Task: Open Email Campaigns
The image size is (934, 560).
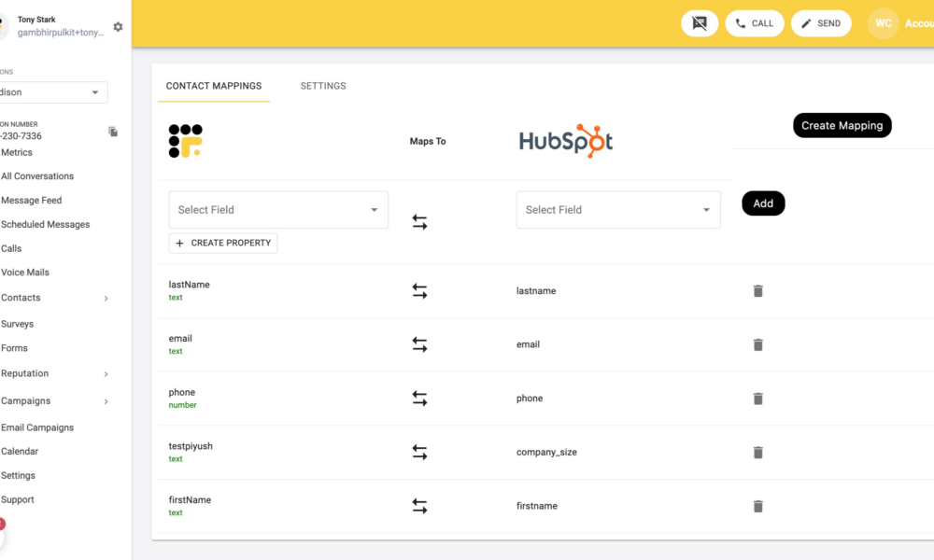Action: pyautogui.click(x=37, y=427)
